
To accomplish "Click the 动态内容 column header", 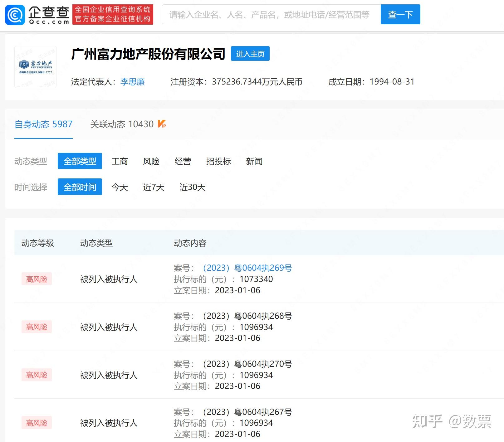I will pyautogui.click(x=190, y=243).
